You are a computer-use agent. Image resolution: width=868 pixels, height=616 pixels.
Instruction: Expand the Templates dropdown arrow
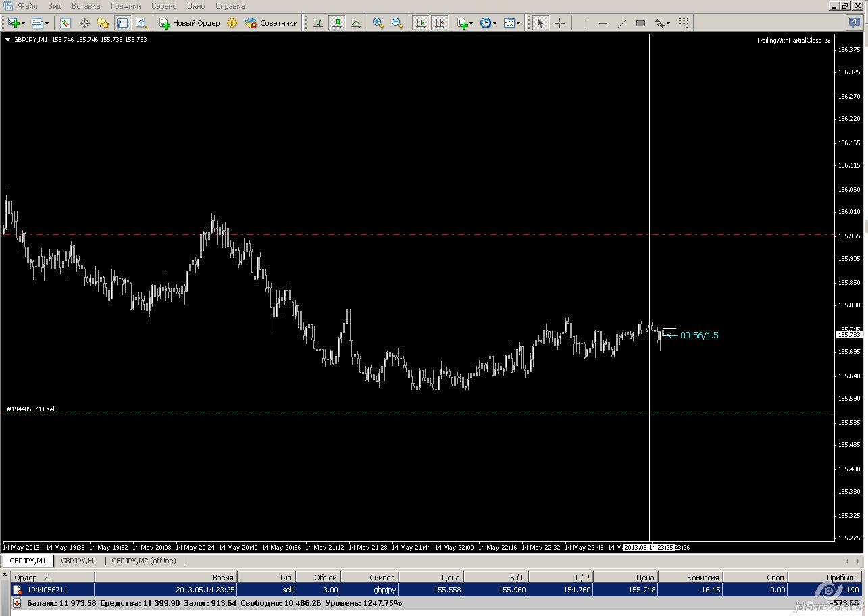[x=518, y=23]
